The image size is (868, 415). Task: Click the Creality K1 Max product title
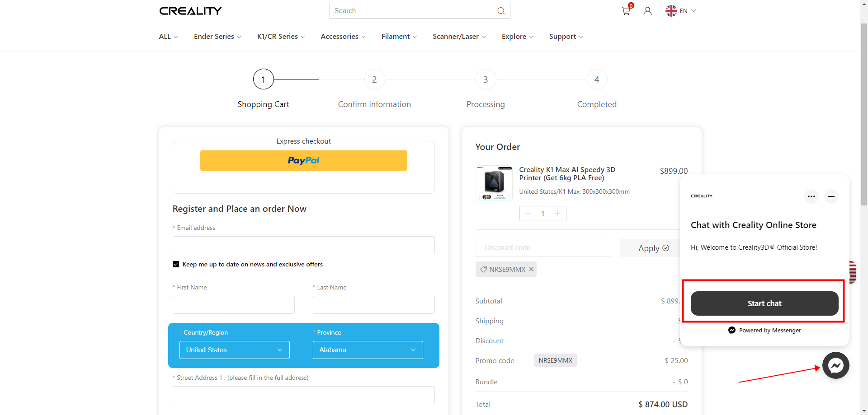(x=567, y=174)
